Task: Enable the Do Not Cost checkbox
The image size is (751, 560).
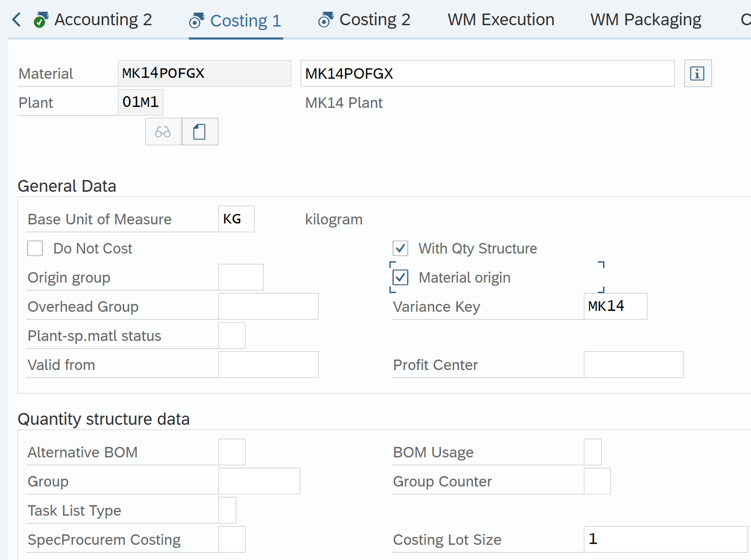Action: pyautogui.click(x=35, y=249)
